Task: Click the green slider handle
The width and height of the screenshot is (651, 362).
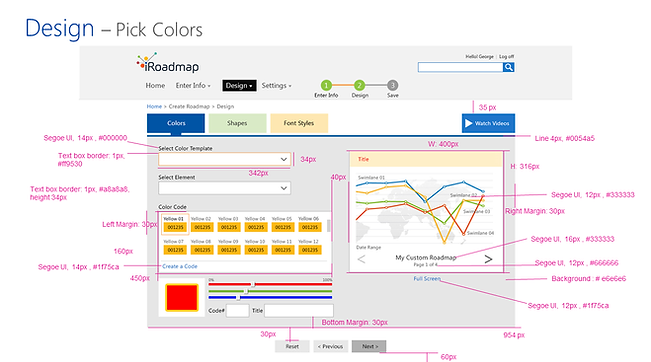Action: point(246,291)
